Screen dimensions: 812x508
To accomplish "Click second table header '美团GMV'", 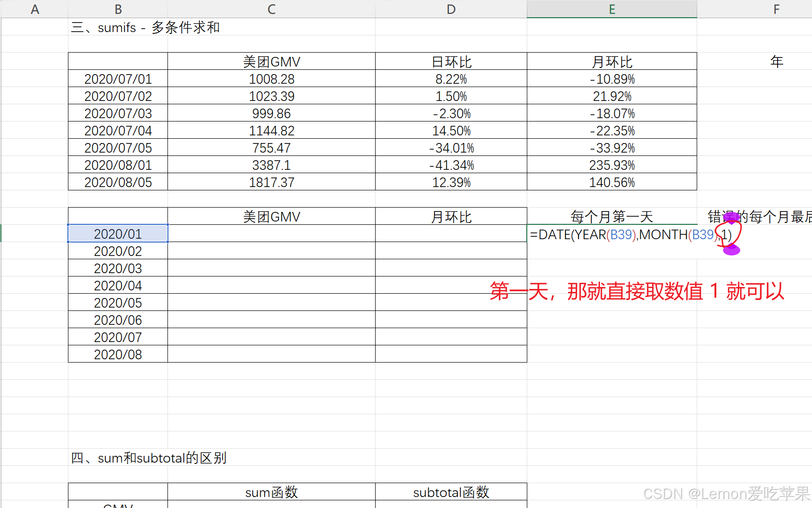I will (x=271, y=216).
